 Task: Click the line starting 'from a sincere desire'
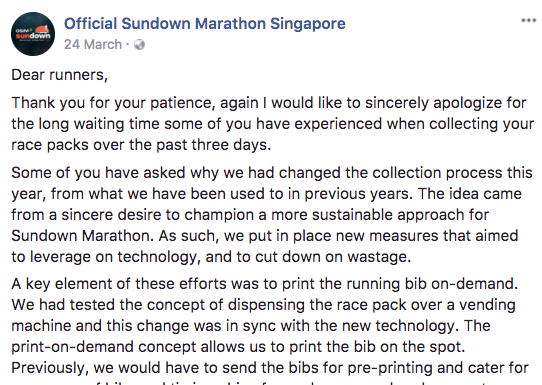(x=250, y=215)
